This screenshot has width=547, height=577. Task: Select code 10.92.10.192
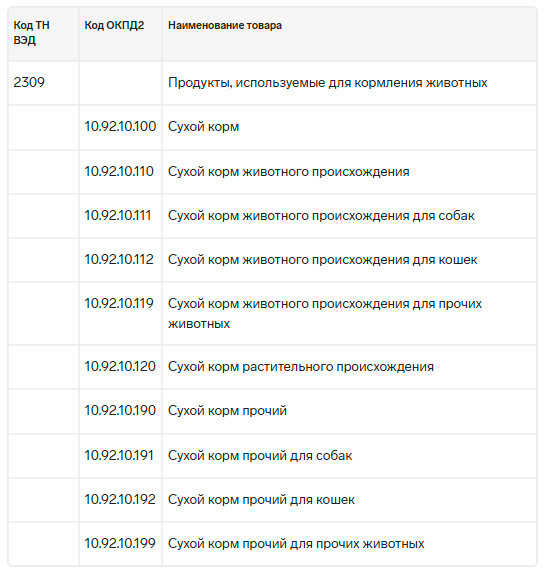(x=120, y=500)
